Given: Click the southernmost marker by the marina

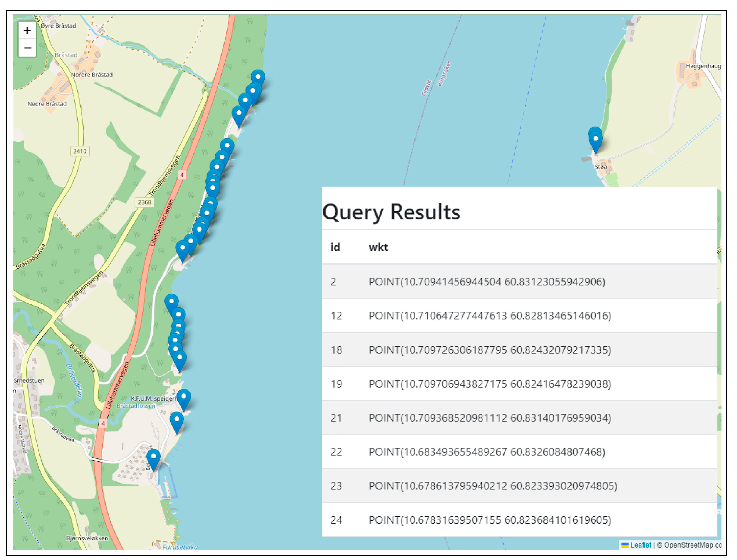Looking at the screenshot, I should pyautogui.click(x=154, y=459).
